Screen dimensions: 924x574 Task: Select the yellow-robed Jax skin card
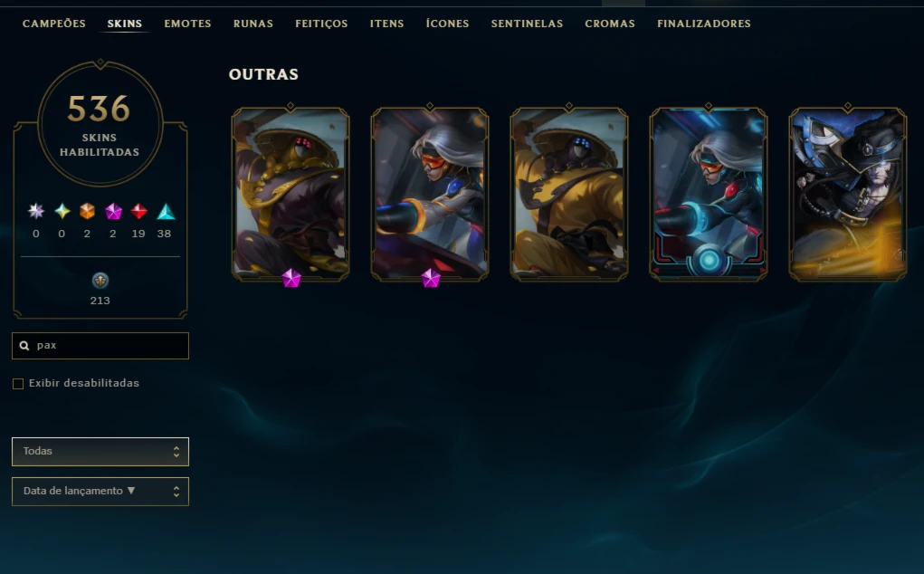click(569, 194)
